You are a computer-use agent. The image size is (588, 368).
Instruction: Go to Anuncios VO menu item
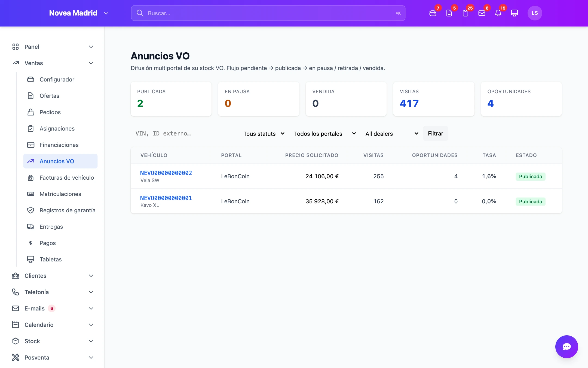60,161
